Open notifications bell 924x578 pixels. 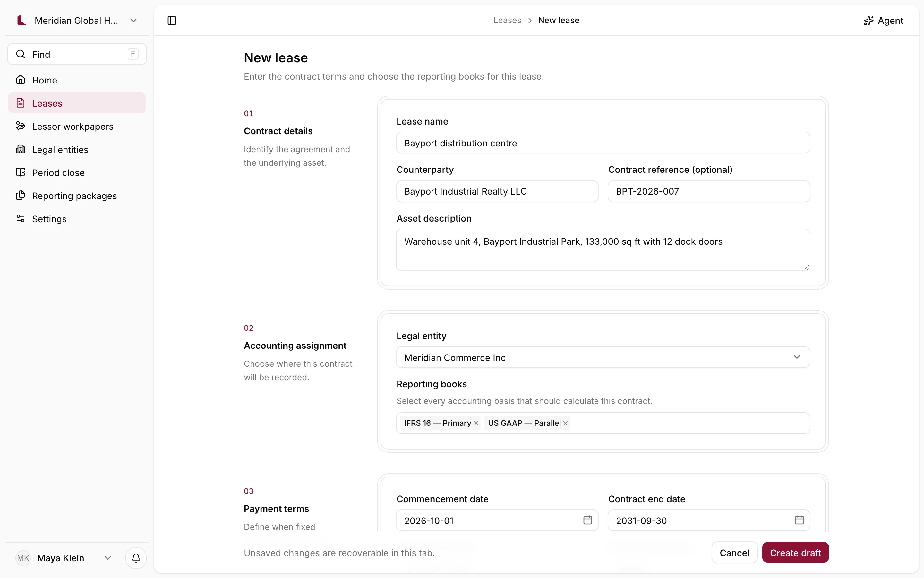(x=136, y=558)
